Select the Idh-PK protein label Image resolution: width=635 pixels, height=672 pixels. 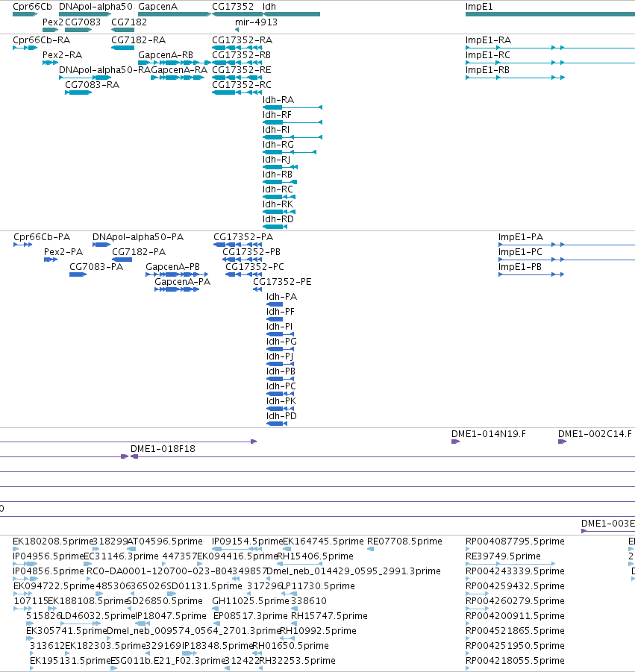281,401
